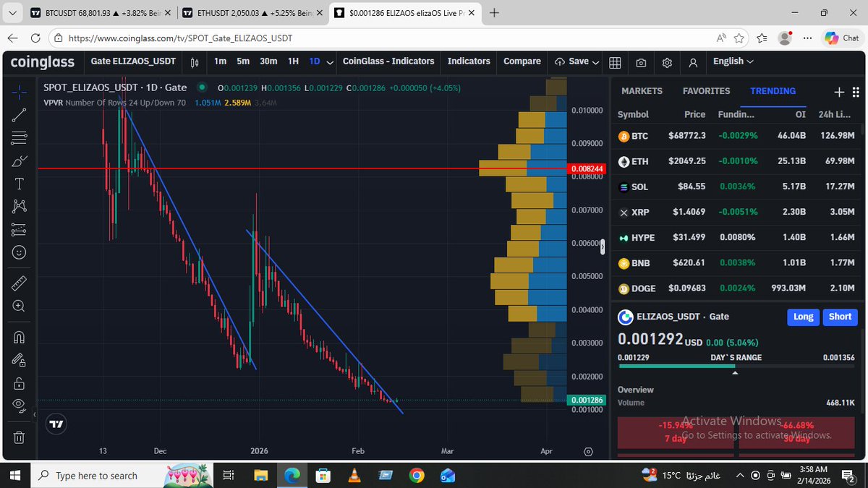Select the trend line drawing tool
This screenshot has height=488, width=868.
pos(20,114)
